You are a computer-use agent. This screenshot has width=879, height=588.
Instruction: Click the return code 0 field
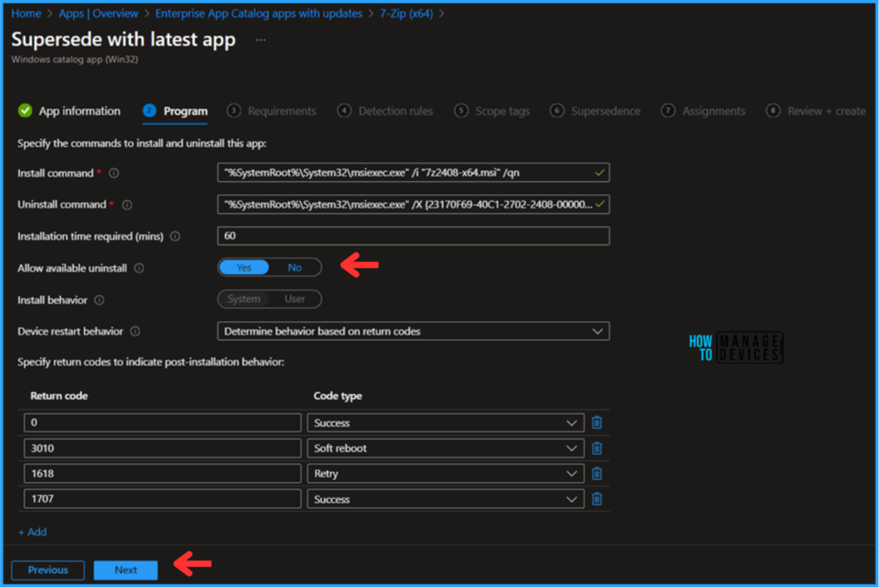(x=162, y=422)
